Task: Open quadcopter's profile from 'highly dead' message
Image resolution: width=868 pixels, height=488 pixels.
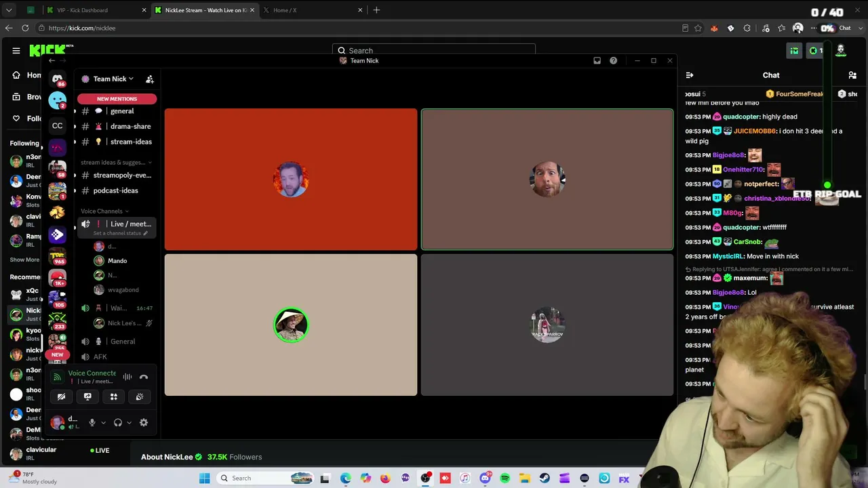Action: click(741, 117)
